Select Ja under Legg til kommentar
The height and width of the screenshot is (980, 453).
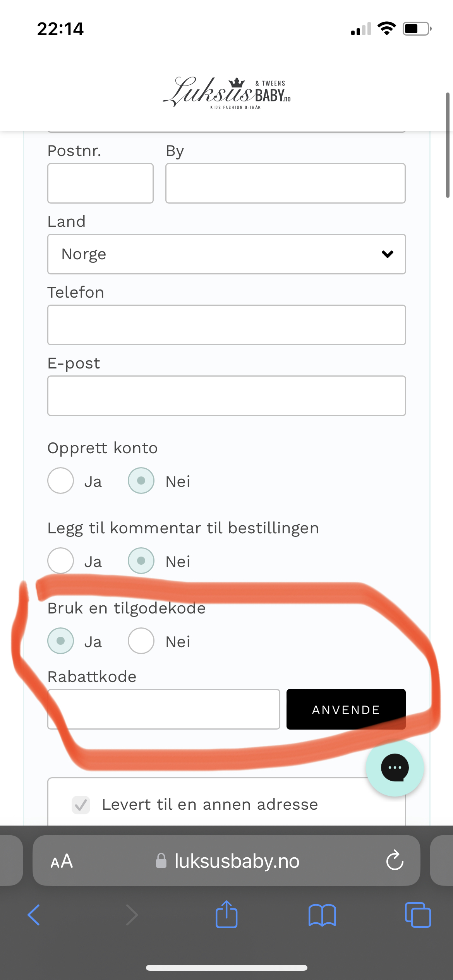click(x=61, y=561)
